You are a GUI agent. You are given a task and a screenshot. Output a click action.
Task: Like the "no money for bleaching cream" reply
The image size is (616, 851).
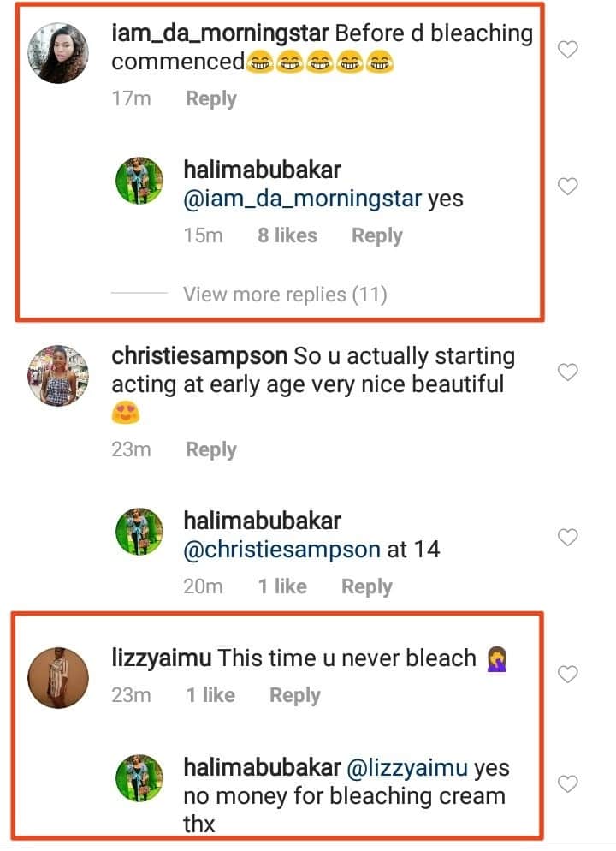coord(568,783)
